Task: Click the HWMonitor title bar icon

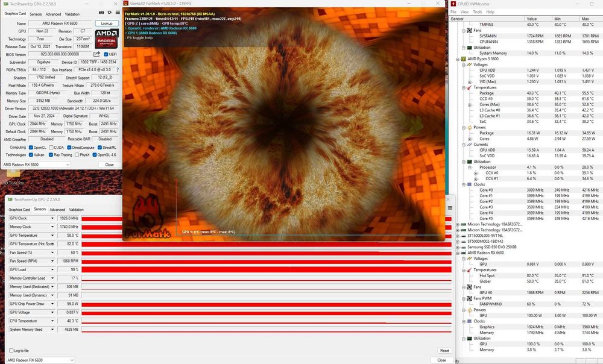Action: point(453,4)
